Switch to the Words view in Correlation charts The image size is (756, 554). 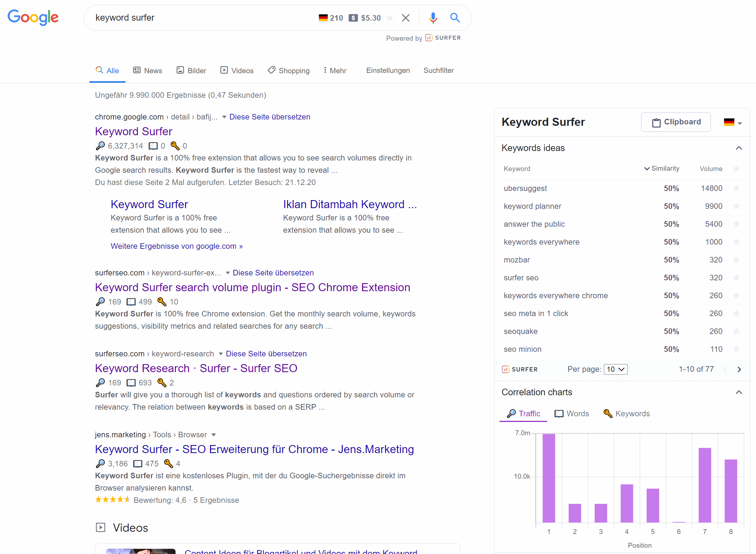(571, 413)
